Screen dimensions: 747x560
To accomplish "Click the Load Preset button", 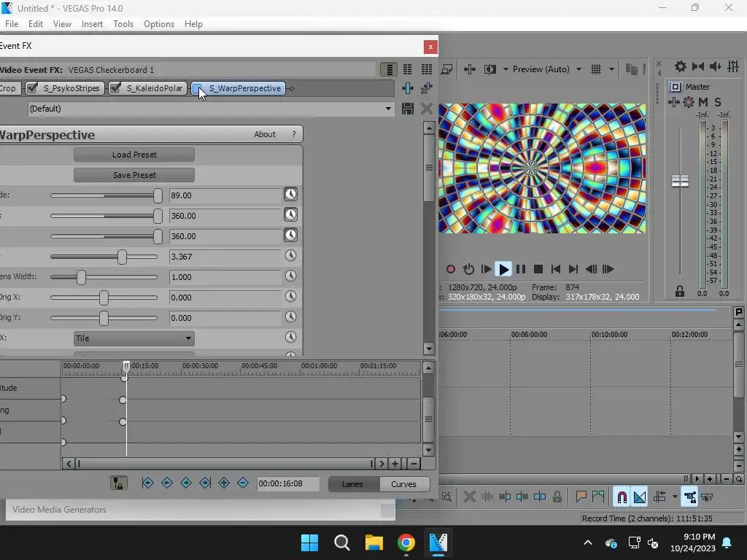I will (134, 155).
